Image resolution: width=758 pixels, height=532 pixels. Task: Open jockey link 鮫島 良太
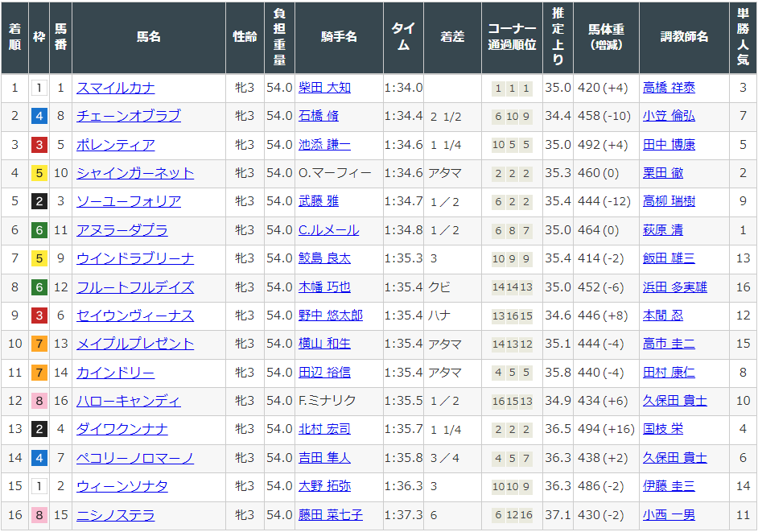(324, 258)
